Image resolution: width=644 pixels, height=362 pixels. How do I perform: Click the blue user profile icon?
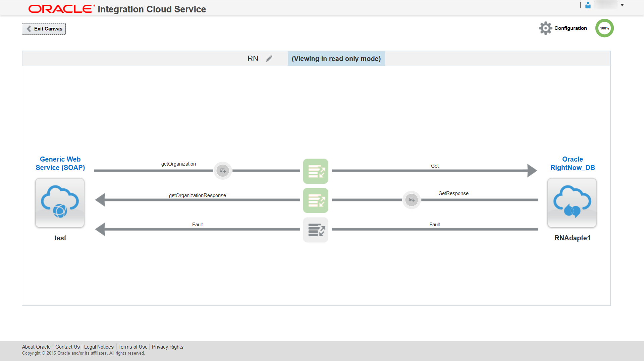587,5
